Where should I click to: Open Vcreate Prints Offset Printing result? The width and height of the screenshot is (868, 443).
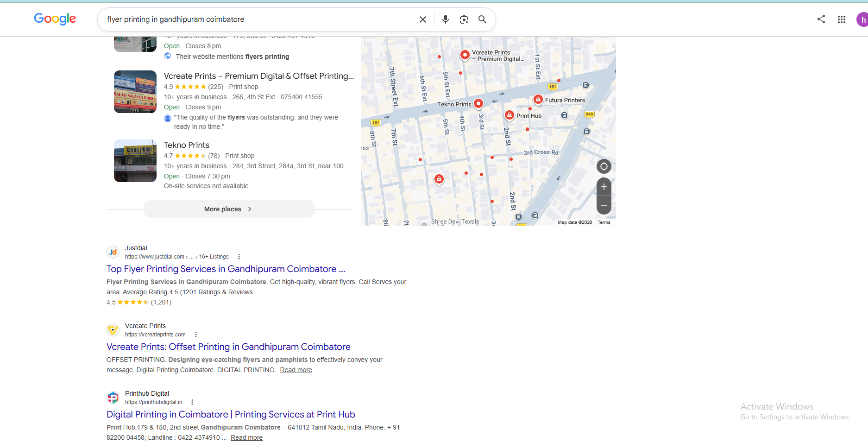pos(228,347)
